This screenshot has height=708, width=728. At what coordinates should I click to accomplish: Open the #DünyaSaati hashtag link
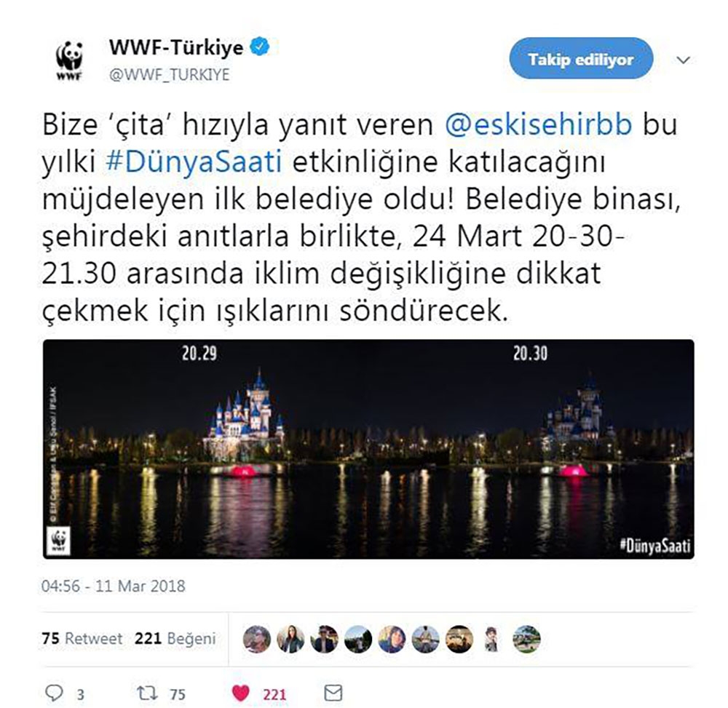coord(194,162)
